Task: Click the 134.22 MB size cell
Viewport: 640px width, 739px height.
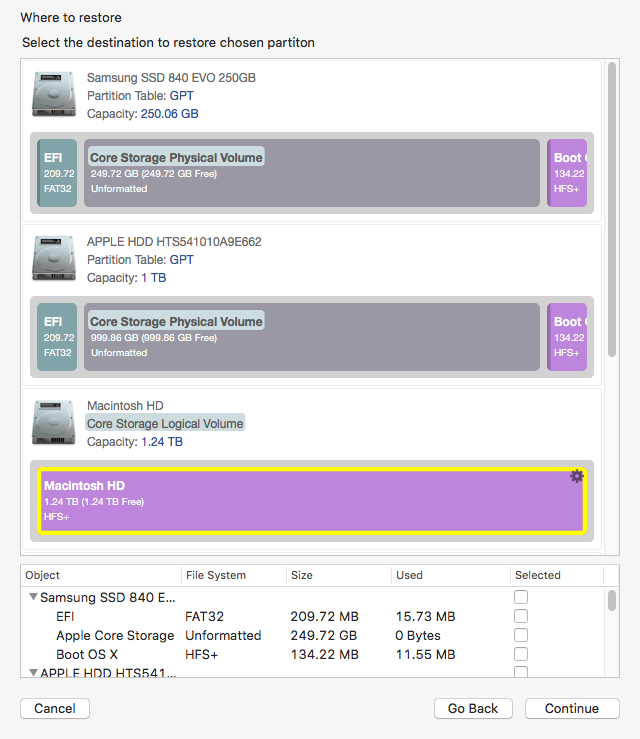Action: [x=325, y=654]
